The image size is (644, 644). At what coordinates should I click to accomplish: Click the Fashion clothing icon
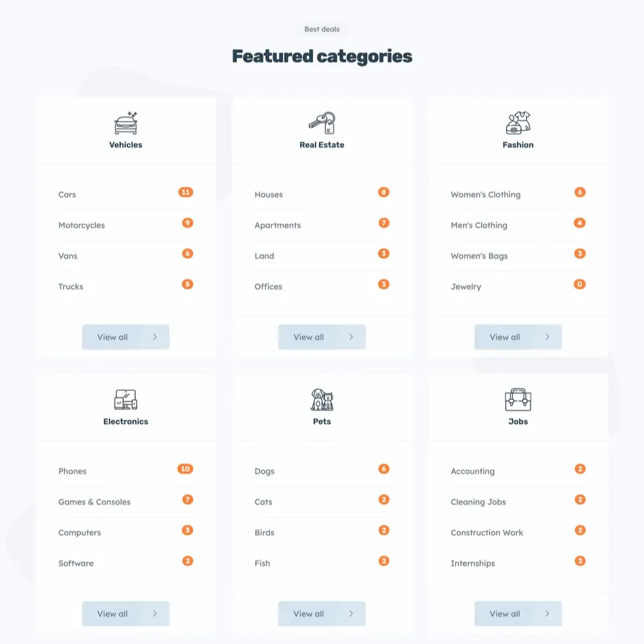tap(518, 122)
